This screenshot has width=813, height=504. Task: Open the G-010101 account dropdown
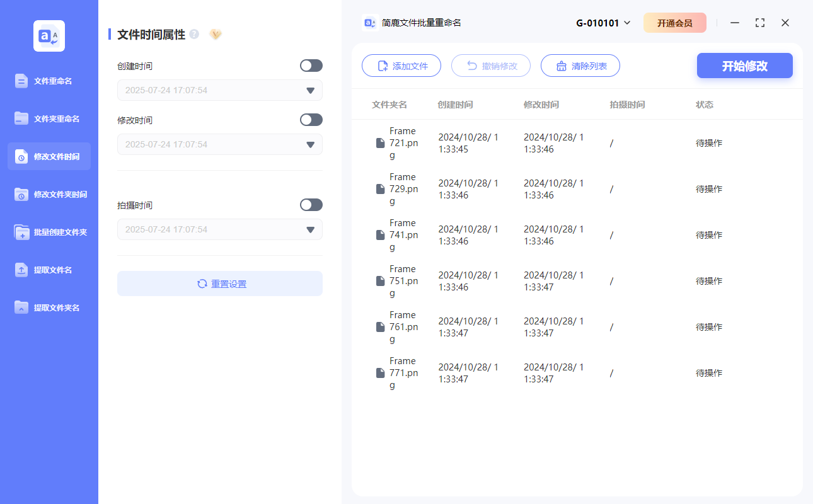(x=603, y=23)
